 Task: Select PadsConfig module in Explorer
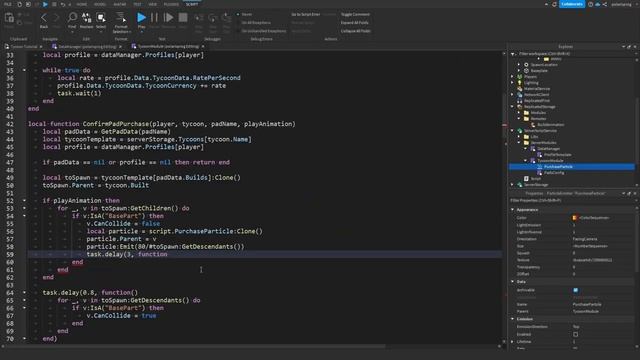pos(553,173)
